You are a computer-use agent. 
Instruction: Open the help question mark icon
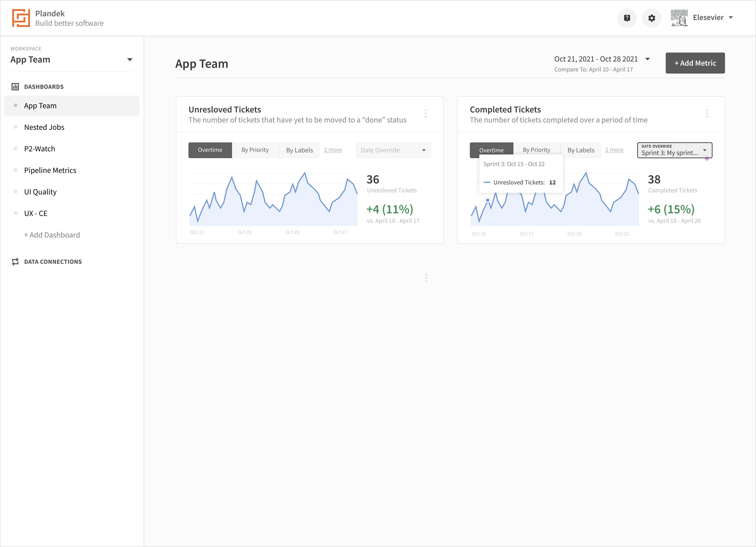point(627,18)
